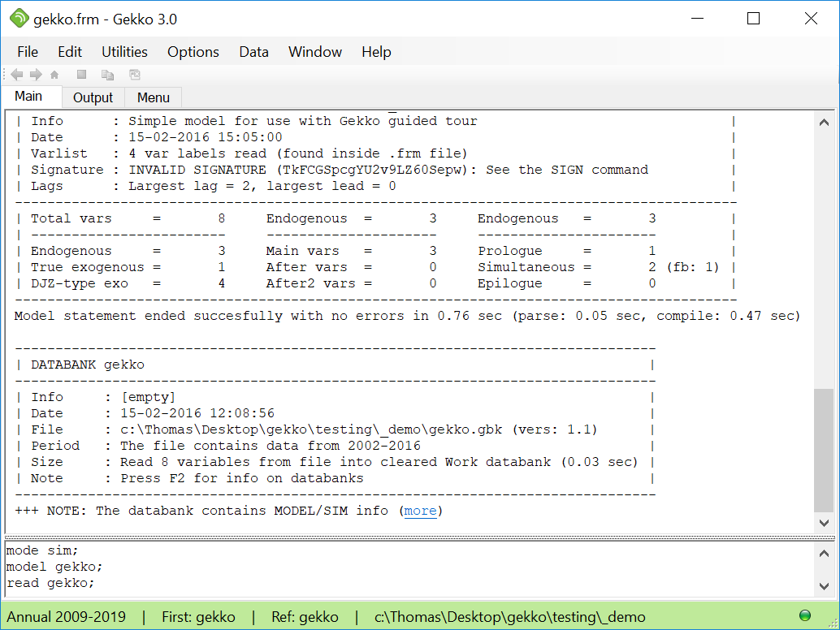Open the Help menu
The width and height of the screenshot is (840, 630).
pos(376,51)
